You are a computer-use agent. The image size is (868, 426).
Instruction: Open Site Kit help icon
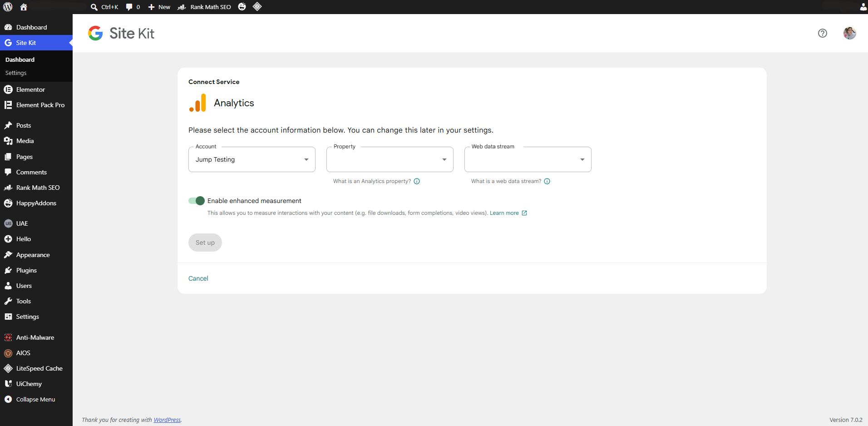823,33
